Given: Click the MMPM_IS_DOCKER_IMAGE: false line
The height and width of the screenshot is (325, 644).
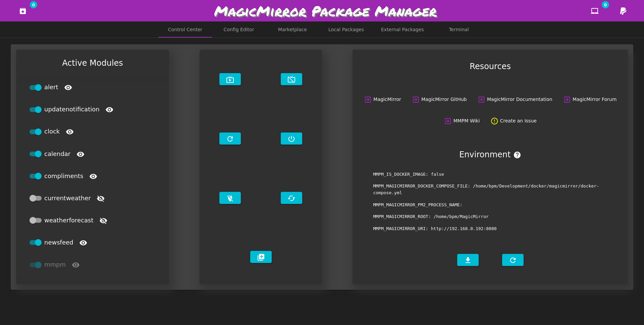Looking at the screenshot, I should [x=409, y=174].
